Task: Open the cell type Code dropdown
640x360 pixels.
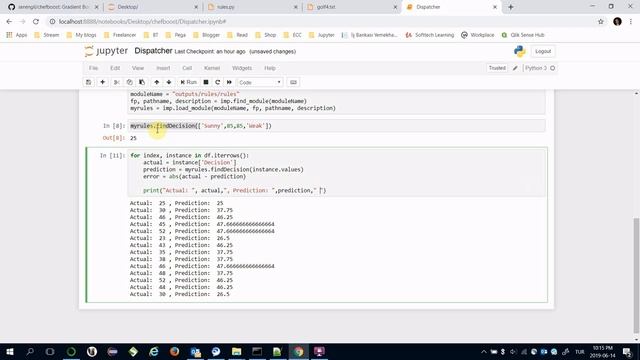Action: [x=260, y=82]
